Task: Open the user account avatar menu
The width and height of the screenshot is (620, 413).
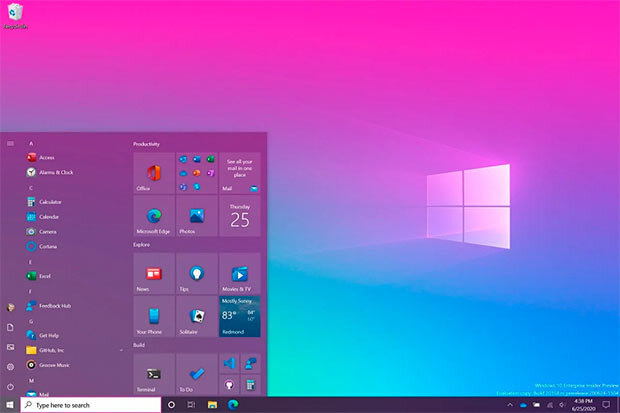Action: (x=11, y=308)
